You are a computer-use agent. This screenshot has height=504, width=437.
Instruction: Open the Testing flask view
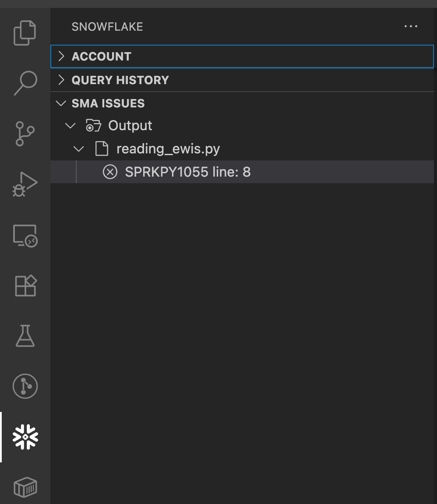(25, 336)
